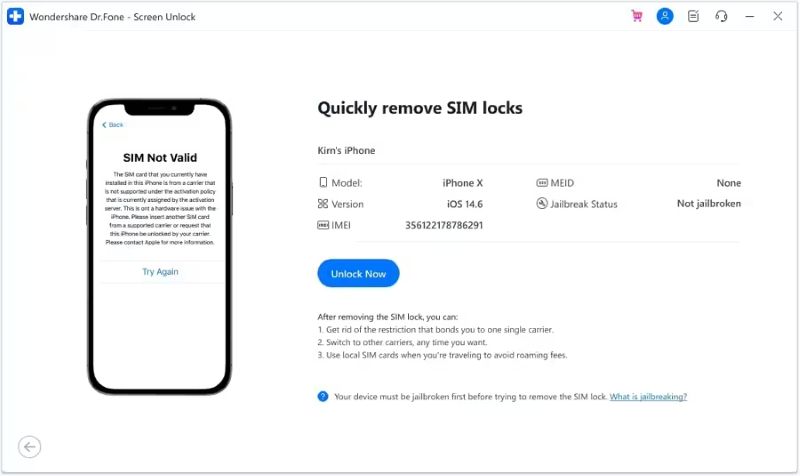Viewport: 800px width, 476px height.
Task: Click the Kim's iPhone device name
Action: pos(346,151)
